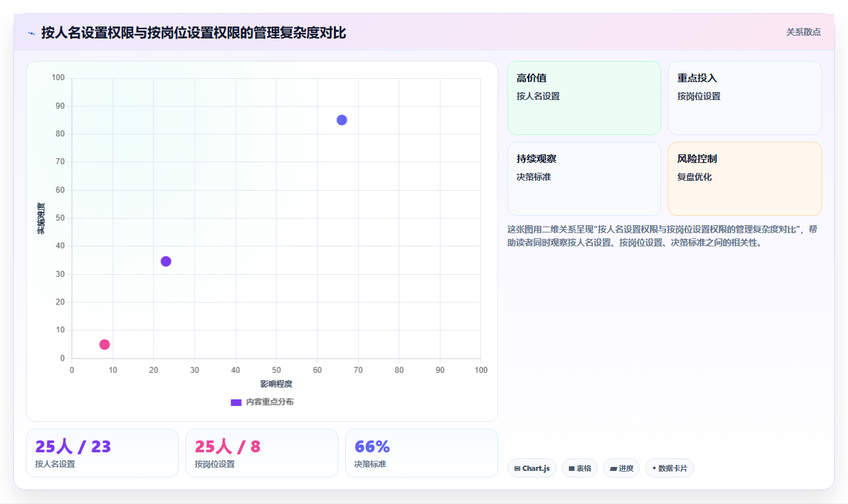848x504 pixels.
Task: Click the 决策标准 label under 66%
Action: click(370, 464)
